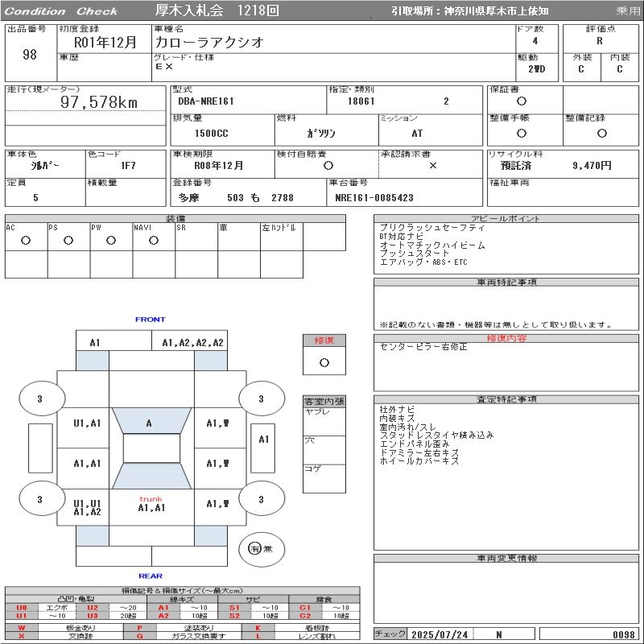Viewport: 644px width, 644px height.
Task: Select the drive type 2WD
Action: [x=537, y=69]
